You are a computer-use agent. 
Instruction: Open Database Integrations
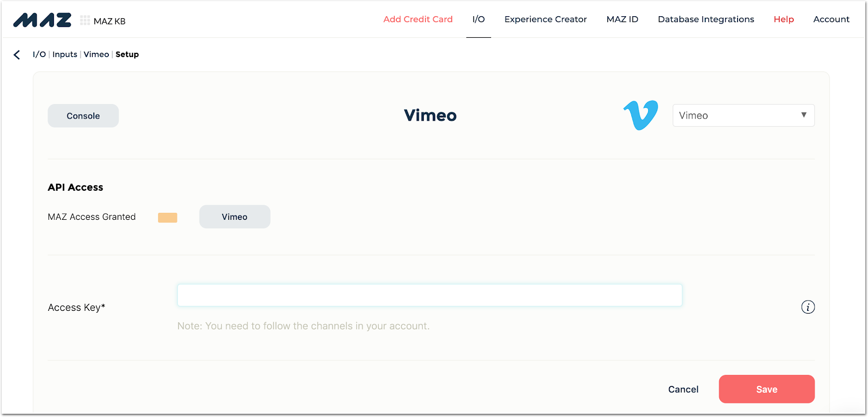coord(706,19)
